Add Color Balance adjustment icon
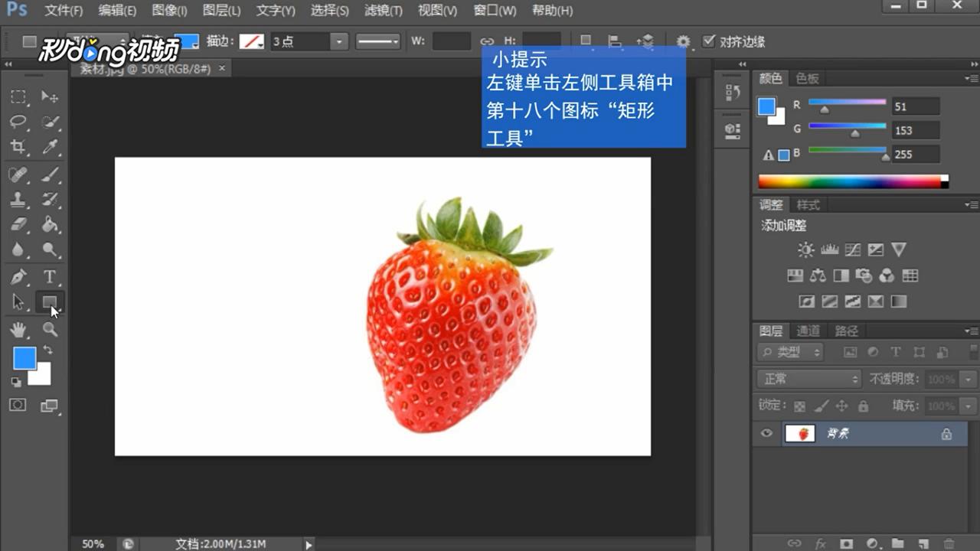This screenshot has height=551, width=980. [818, 275]
